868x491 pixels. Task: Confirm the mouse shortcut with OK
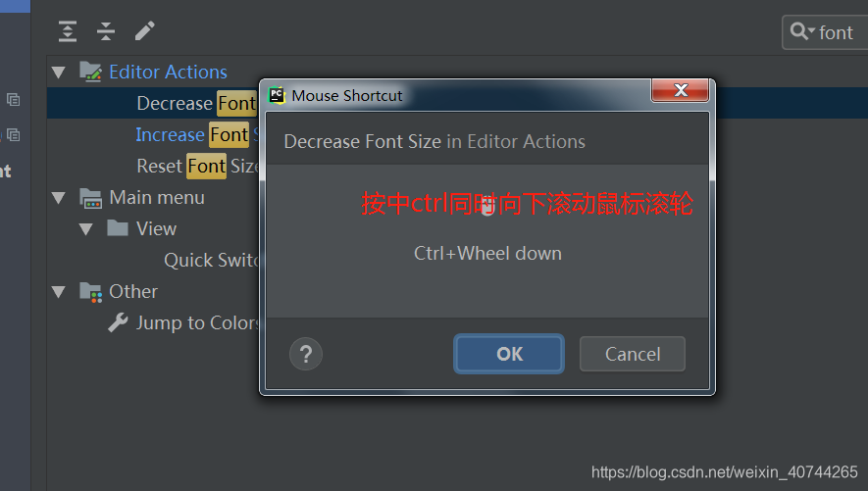point(509,354)
